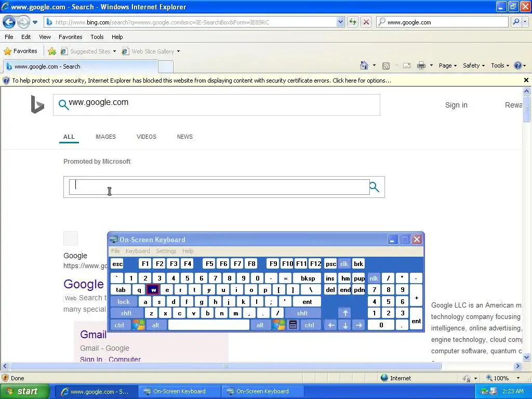Viewport: 532px width, 399px height.
Task: Expand the search provider dropdown arrow
Action: [525, 22]
